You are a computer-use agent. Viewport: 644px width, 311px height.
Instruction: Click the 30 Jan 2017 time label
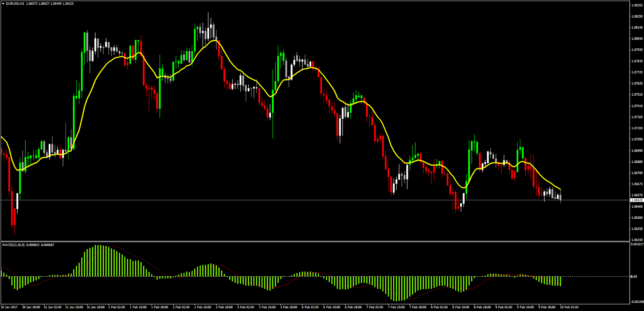9,307
